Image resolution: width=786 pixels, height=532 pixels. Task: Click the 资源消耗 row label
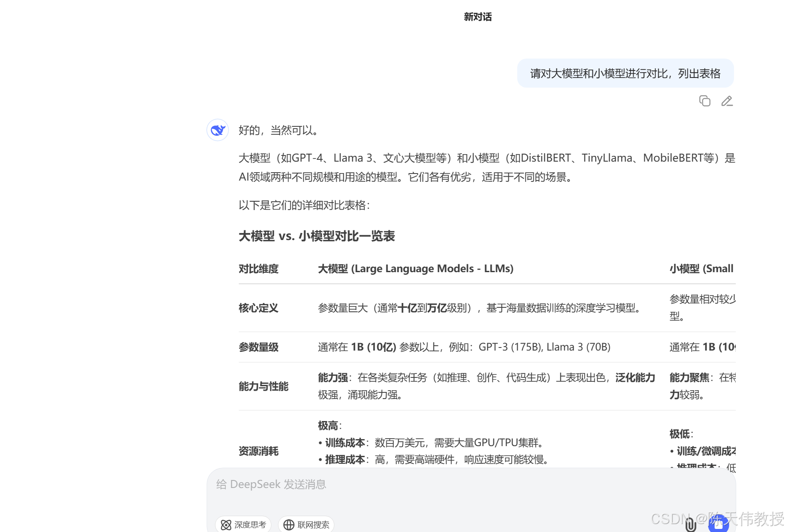[x=259, y=451]
